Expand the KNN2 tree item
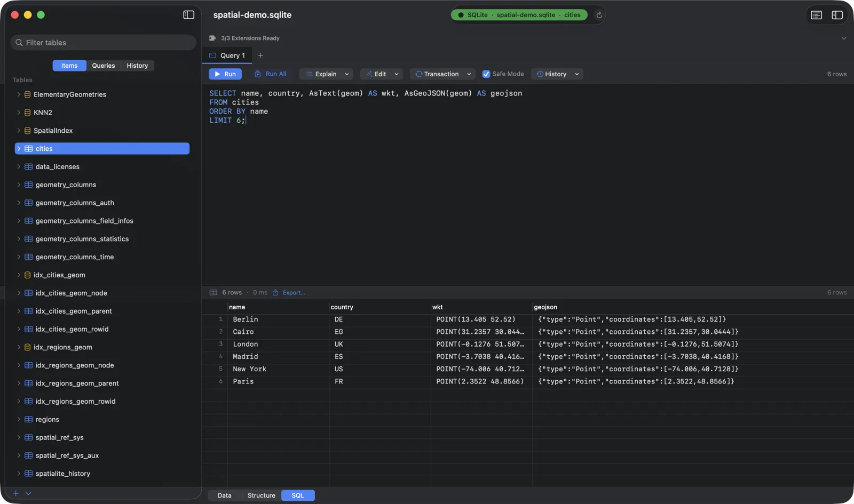Screen dimensions: 854x504 click(19, 113)
